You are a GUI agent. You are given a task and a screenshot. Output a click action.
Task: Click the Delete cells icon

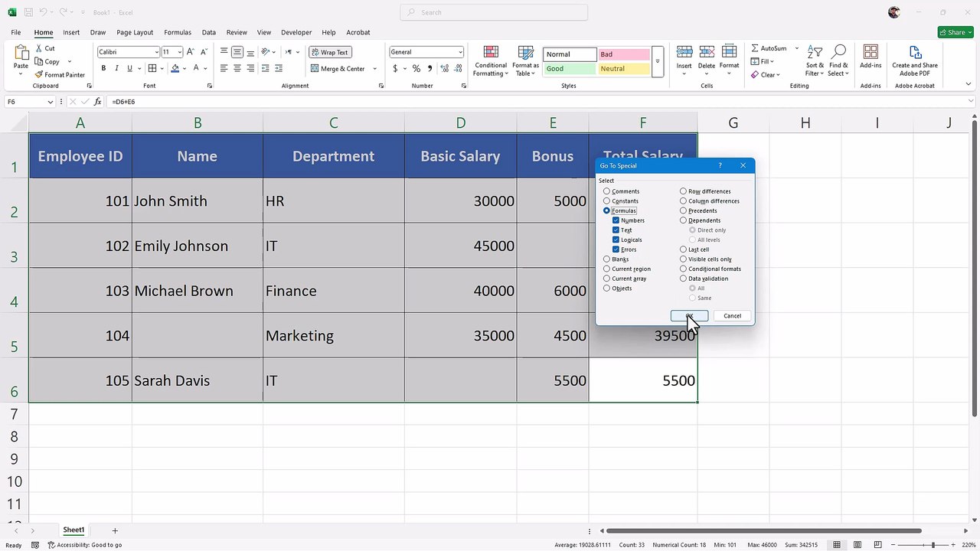(x=707, y=52)
